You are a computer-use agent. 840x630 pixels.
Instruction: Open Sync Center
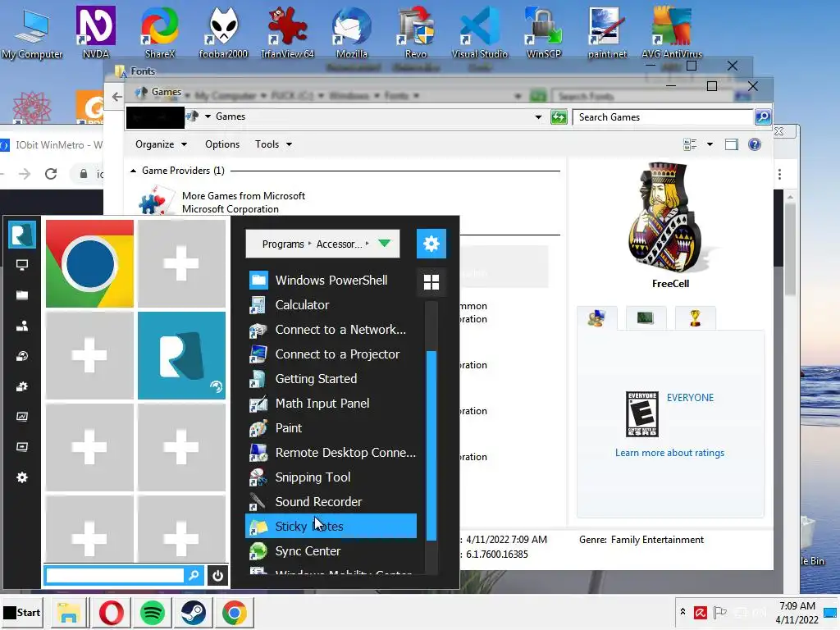[331, 550]
